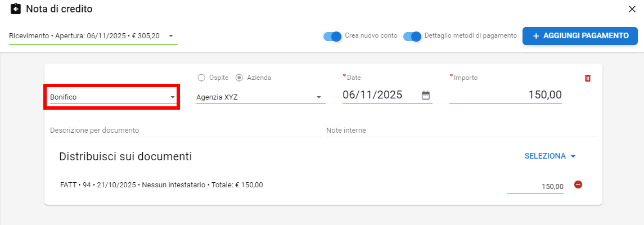Open the Bonifico payment method dropdown

(x=111, y=97)
